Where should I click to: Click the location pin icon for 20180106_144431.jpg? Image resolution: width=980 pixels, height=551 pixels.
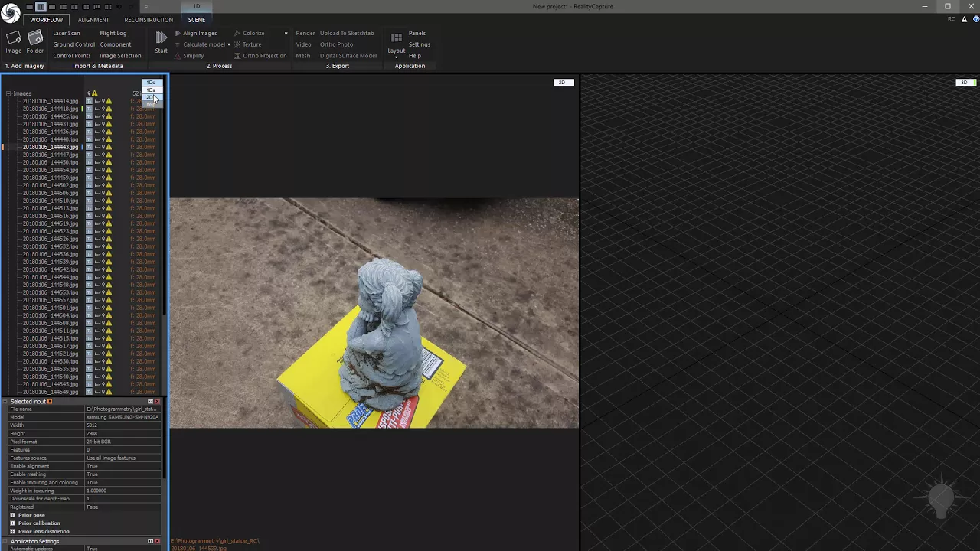[103, 124]
